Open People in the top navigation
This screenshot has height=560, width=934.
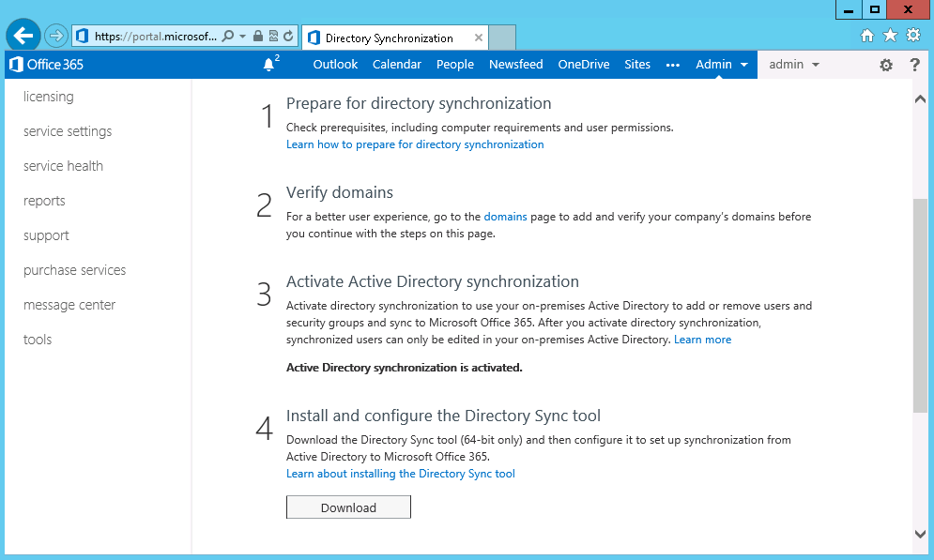pos(455,65)
